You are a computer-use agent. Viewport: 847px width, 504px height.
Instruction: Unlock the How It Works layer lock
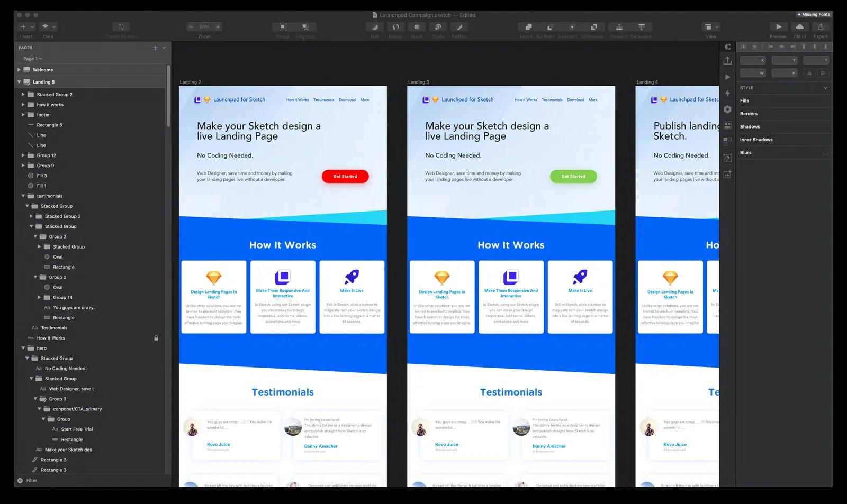156,338
